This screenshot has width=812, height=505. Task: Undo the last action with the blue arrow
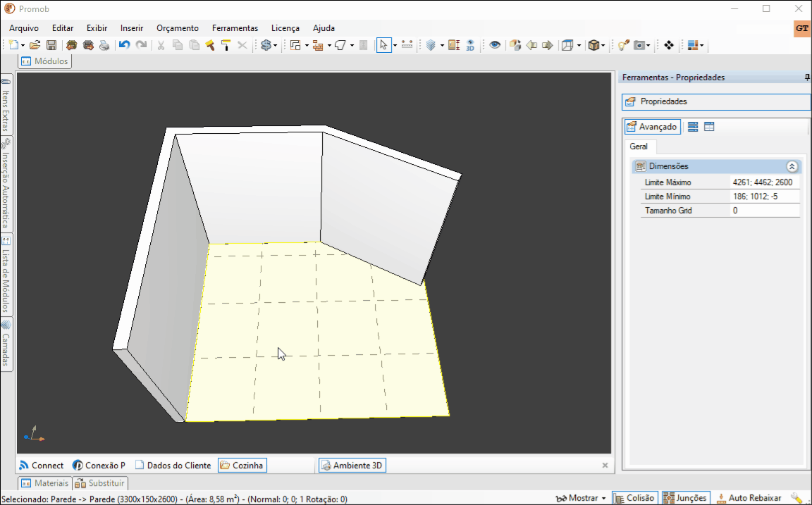(124, 46)
